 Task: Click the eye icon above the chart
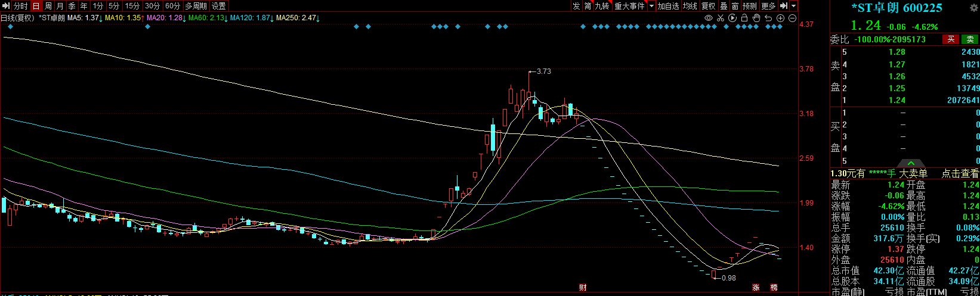tap(709, 18)
